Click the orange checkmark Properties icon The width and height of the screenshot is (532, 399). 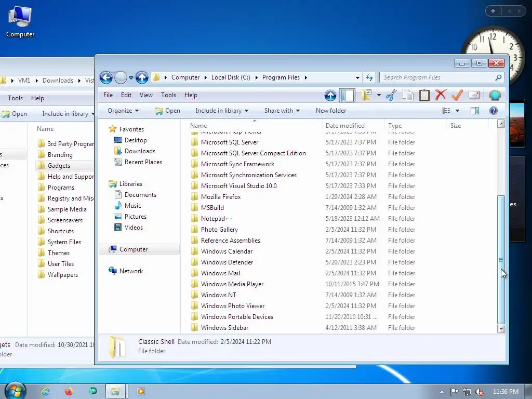coord(457,96)
